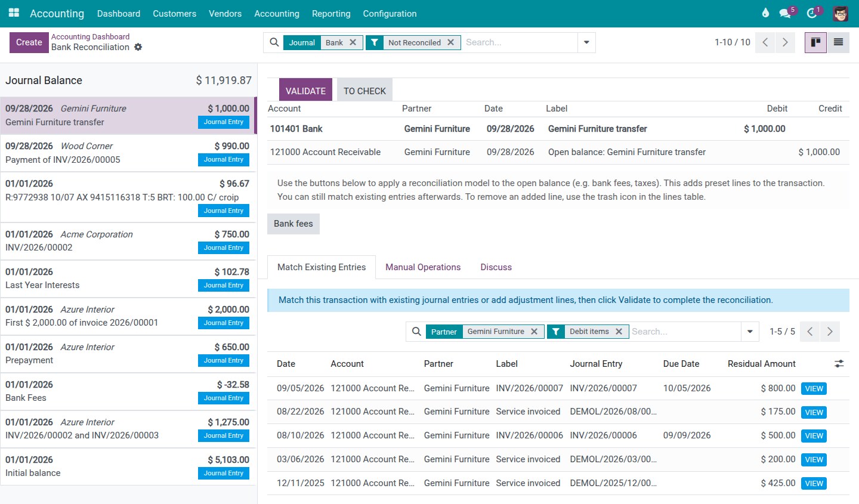The height and width of the screenshot is (504, 859).
Task: View the $175.00 Service invoiced entry
Action: pos(814,412)
